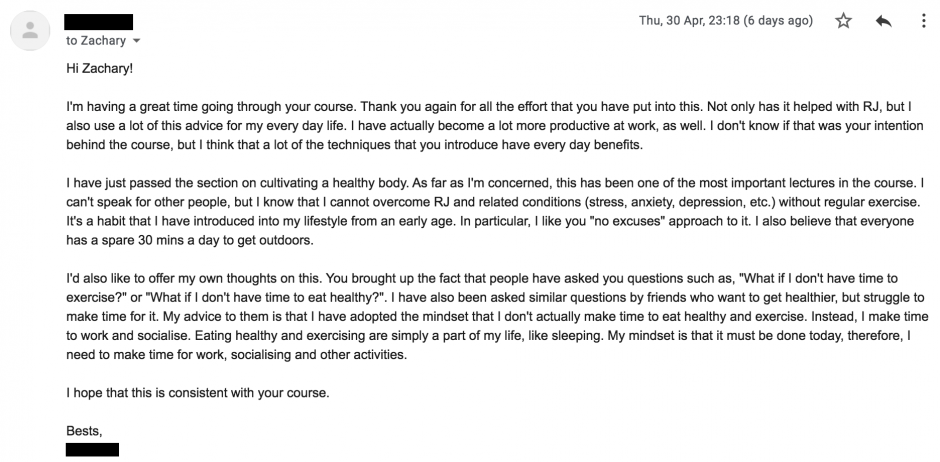Click the line starting 'behind the course, but I think'

point(354,146)
